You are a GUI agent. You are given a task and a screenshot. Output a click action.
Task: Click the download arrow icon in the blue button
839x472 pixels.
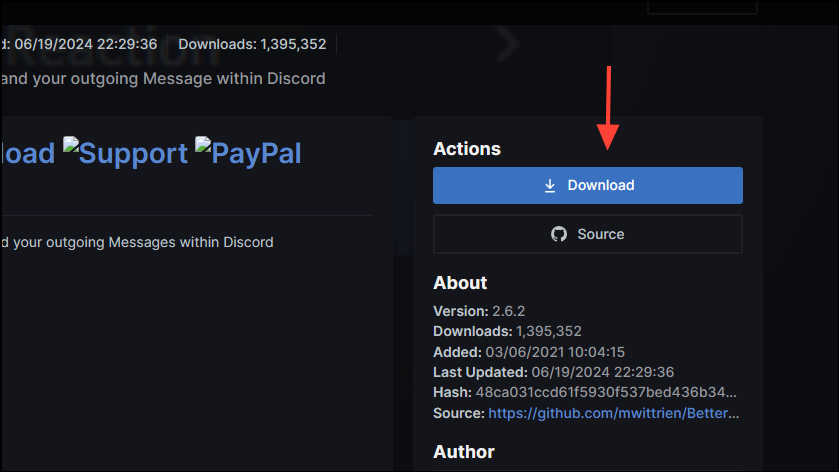click(x=549, y=186)
